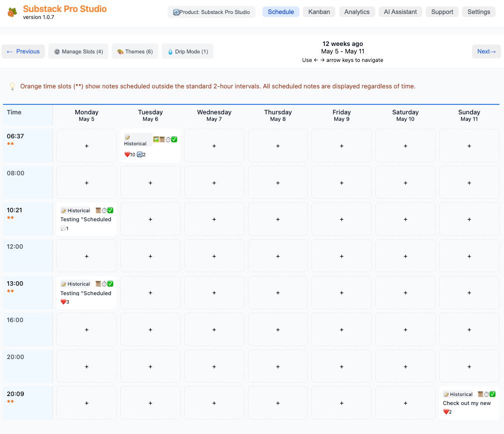The image size is (504, 434).
Task: Open the Historical tag on Monday 13:00 note
Action: coord(76,284)
